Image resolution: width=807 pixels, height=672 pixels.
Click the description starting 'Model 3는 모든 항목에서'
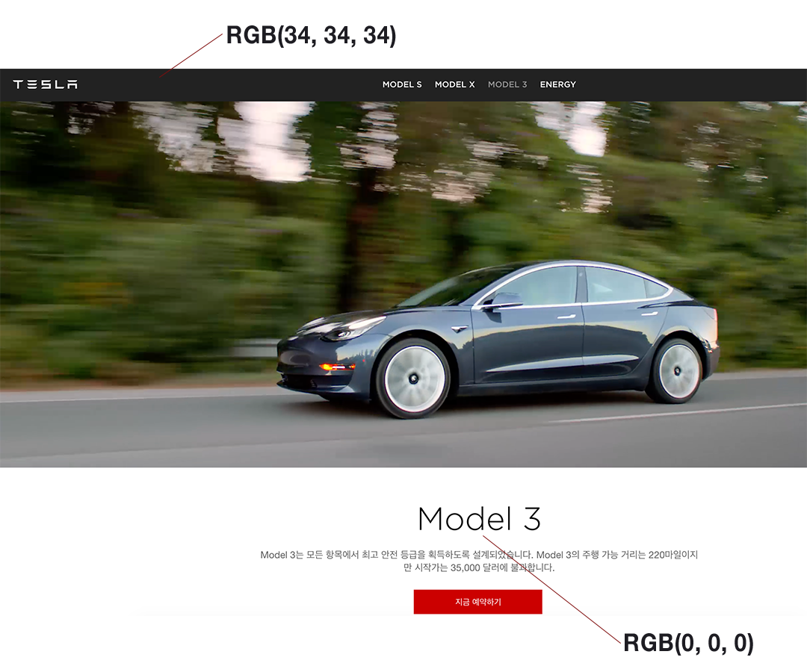click(x=479, y=561)
